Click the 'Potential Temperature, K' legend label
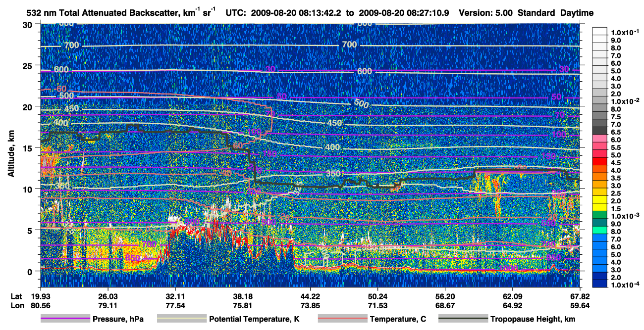Viewport: 644px width, 330px height. tap(255, 320)
